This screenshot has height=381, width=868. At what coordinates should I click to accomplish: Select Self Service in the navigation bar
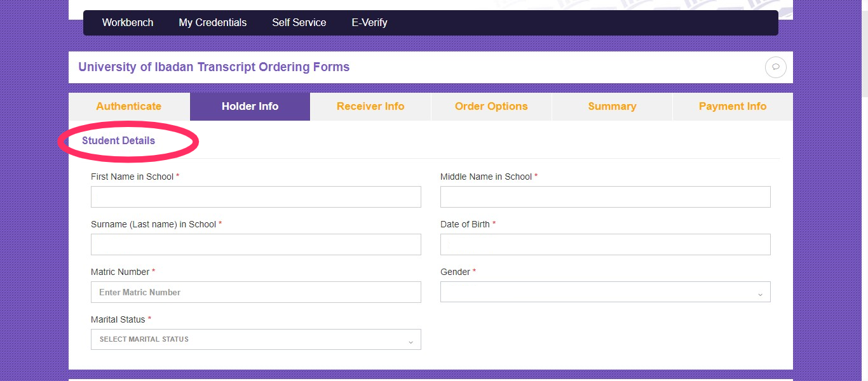[299, 22]
